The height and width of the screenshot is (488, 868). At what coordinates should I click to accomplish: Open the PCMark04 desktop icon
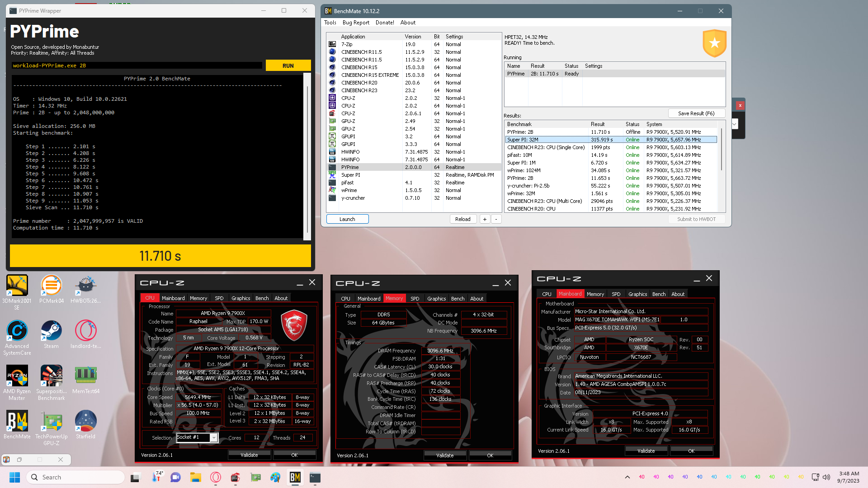click(x=51, y=289)
